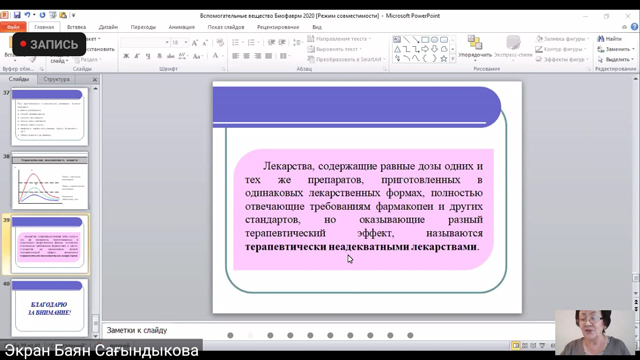Undo the last action in the title bar

point(27,15)
